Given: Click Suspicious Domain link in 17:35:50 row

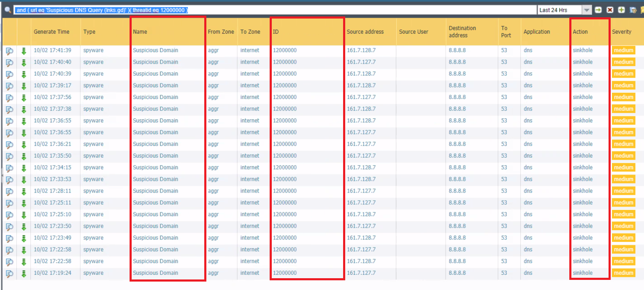Looking at the screenshot, I should click(155, 156).
